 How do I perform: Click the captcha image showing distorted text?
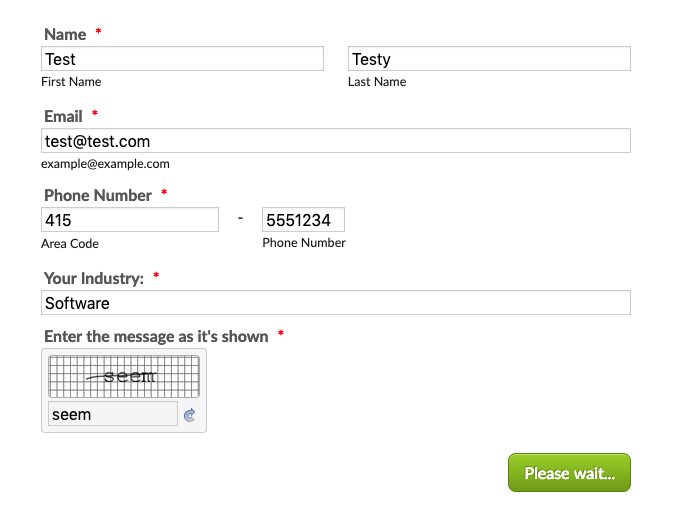point(124,377)
